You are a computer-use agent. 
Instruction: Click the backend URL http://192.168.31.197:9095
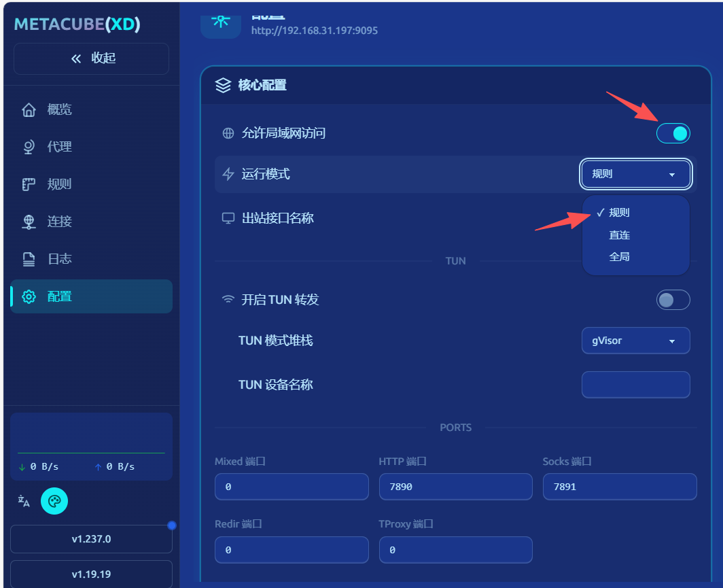315,31
